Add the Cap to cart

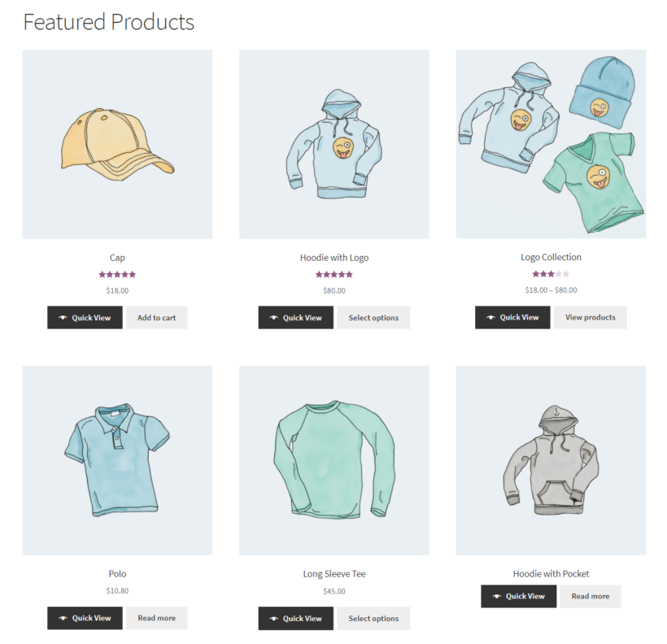point(156,317)
